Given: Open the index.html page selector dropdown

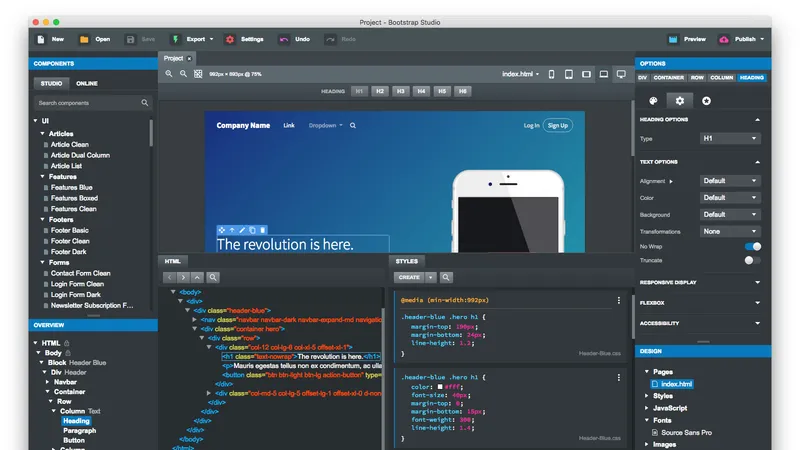Looking at the screenshot, I should 520,74.
